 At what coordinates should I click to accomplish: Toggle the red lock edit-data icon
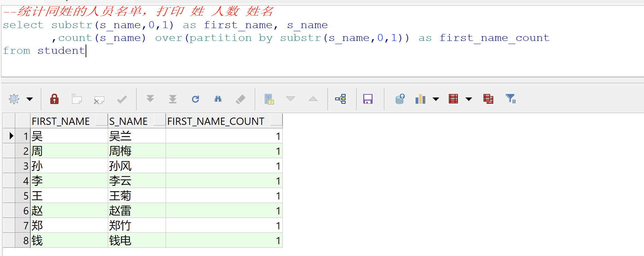point(54,99)
